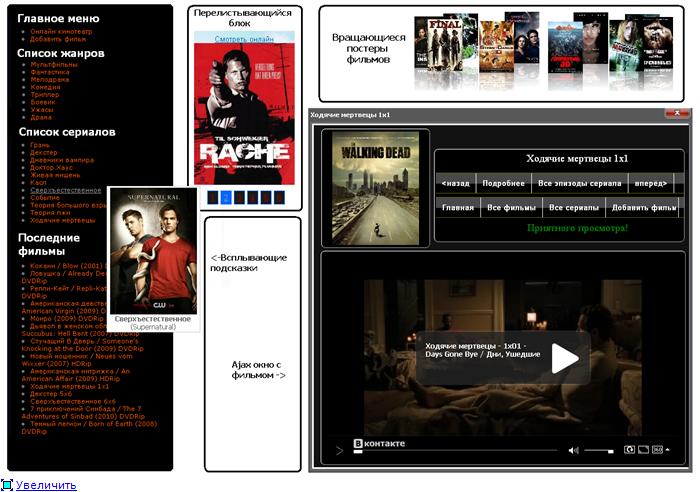
Task: Open Ходячие мертвецы 1x1 in latest films
Action: click(70, 386)
